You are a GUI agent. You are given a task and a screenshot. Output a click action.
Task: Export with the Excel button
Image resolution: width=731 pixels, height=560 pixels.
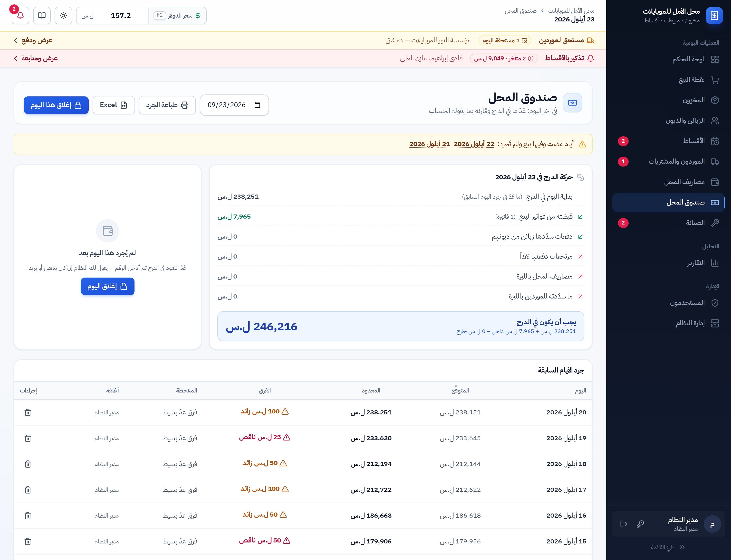[114, 105]
